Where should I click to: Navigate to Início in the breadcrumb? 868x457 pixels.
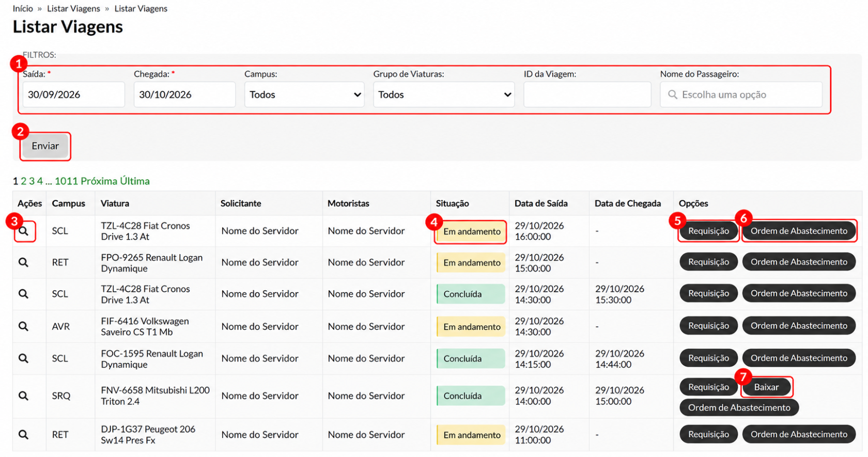(x=23, y=9)
